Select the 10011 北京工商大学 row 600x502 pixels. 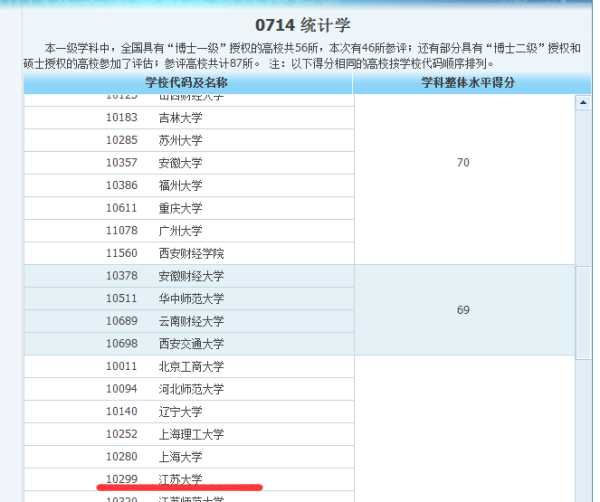189,367
